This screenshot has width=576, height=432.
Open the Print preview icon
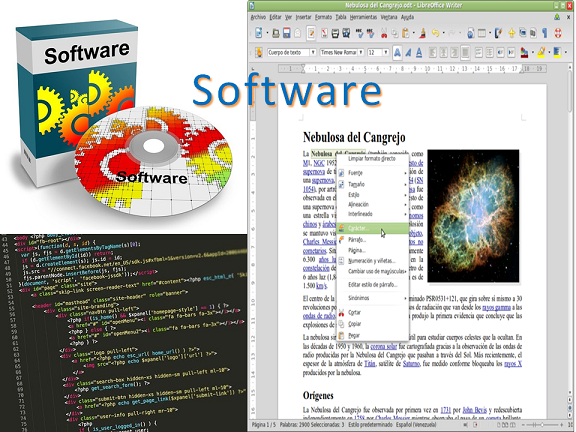click(346, 33)
